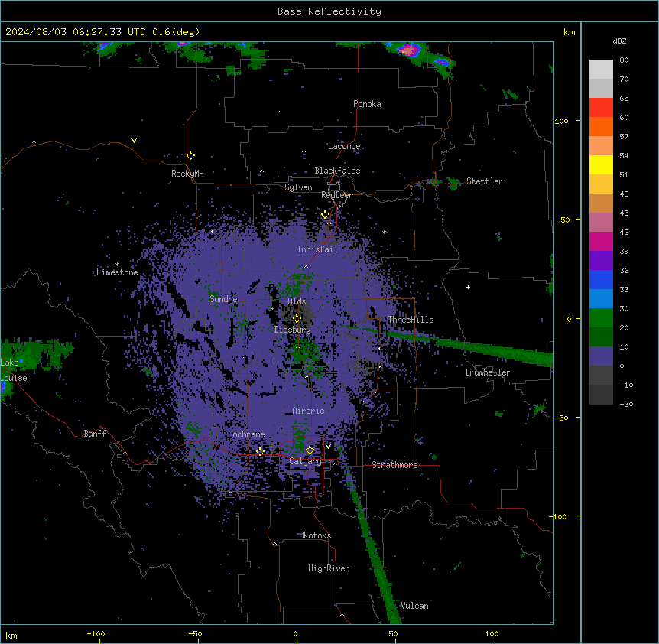Image resolution: width=659 pixels, height=644 pixels.
Task: Click the yellow diamond marker above Calgary label
Action: click(310, 450)
